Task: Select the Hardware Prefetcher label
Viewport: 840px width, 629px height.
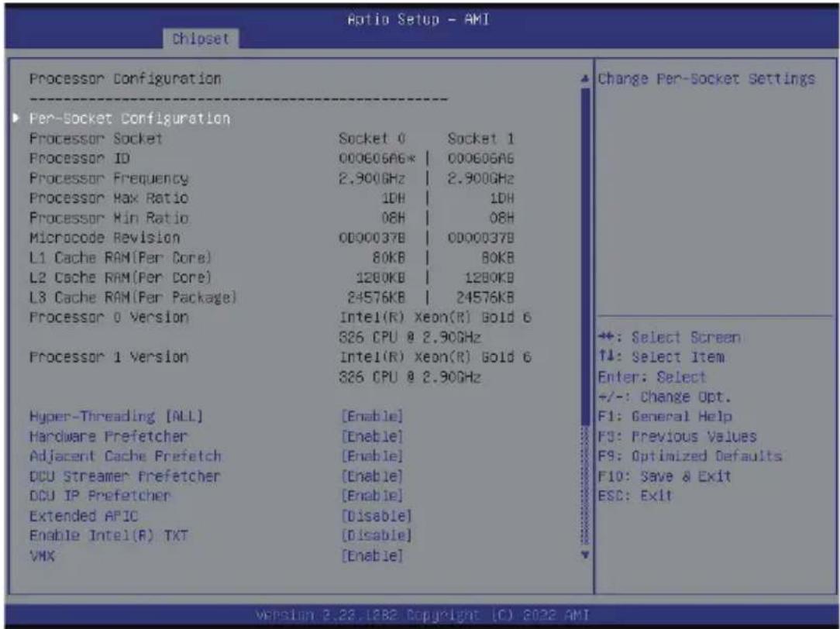Action: pyautogui.click(x=108, y=436)
